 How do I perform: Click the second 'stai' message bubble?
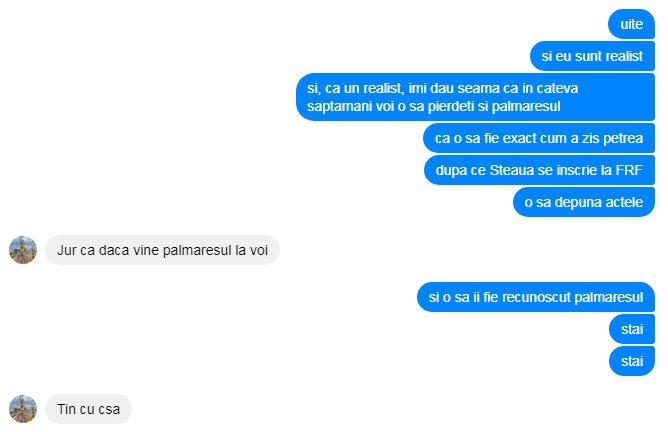pos(632,361)
